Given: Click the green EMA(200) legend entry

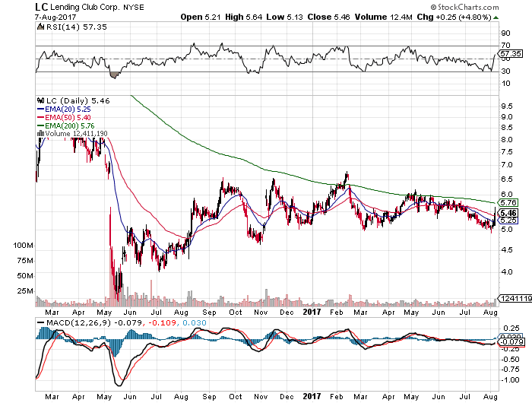Looking at the screenshot, I should [x=65, y=125].
